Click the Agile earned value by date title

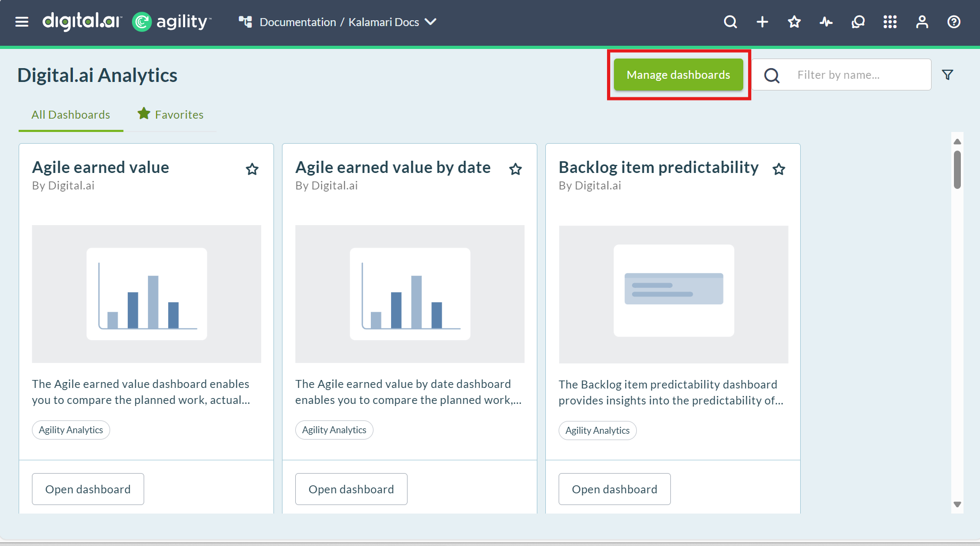pyautogui.click(x=393, y=167)
